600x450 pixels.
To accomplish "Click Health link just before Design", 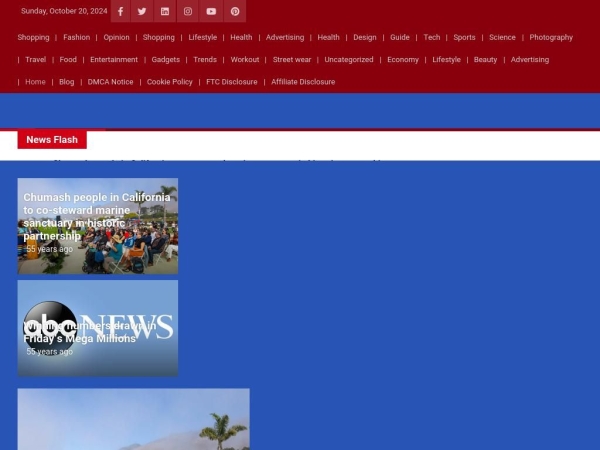I will click(328, 38).
